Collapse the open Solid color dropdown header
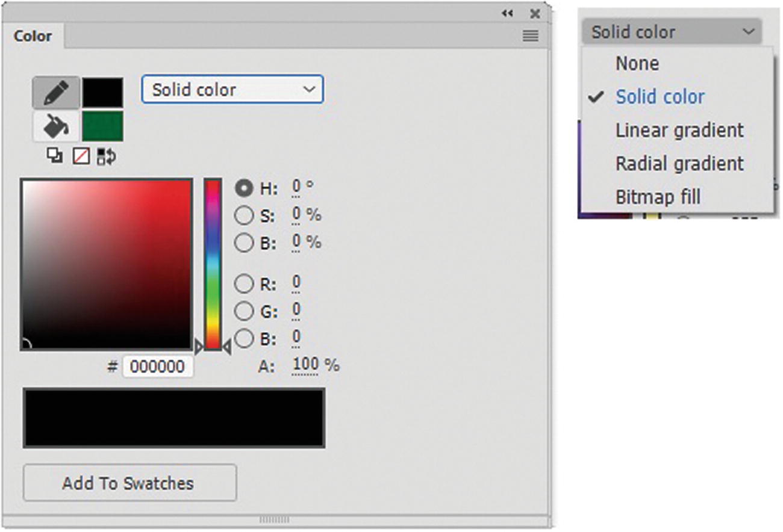This screenshot has height=532, width=783. click(x=672, y=32)
